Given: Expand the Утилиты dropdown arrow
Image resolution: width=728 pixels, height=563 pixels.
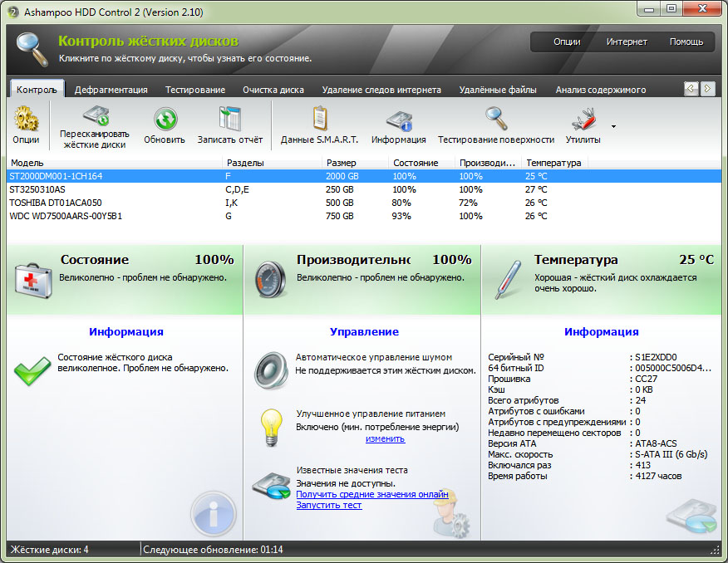Looking at the screenshot, I should [x=614, y=126].
